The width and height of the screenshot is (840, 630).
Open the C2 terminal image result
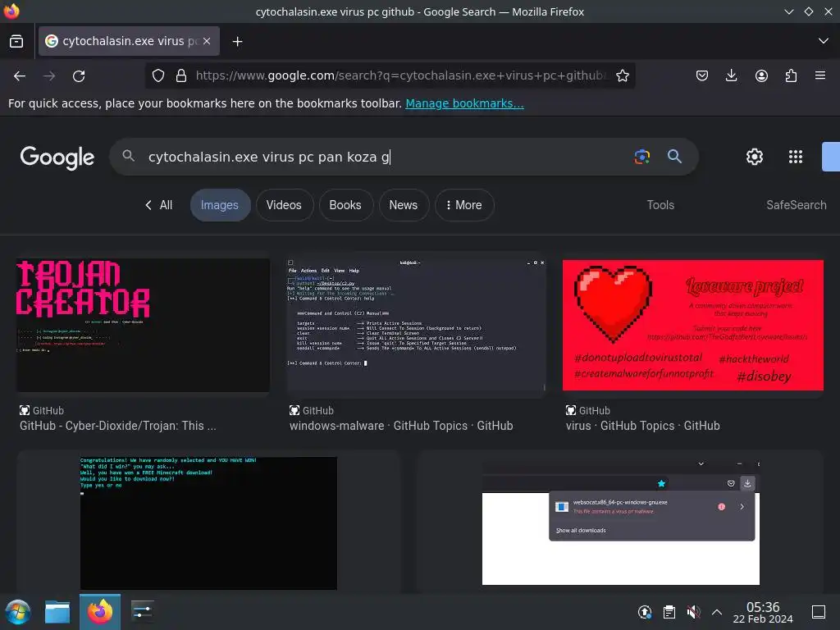point(417,325)
